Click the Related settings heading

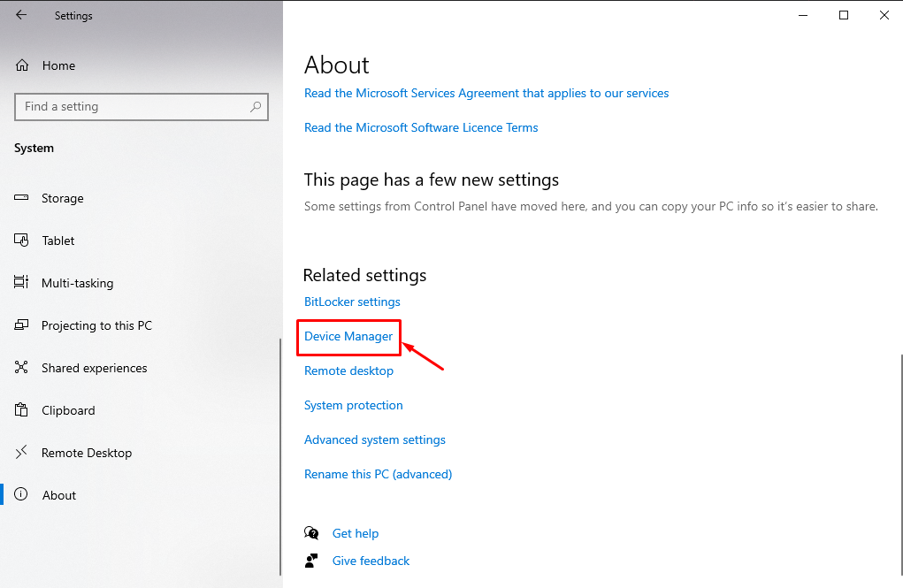click(x=364, y=275)
